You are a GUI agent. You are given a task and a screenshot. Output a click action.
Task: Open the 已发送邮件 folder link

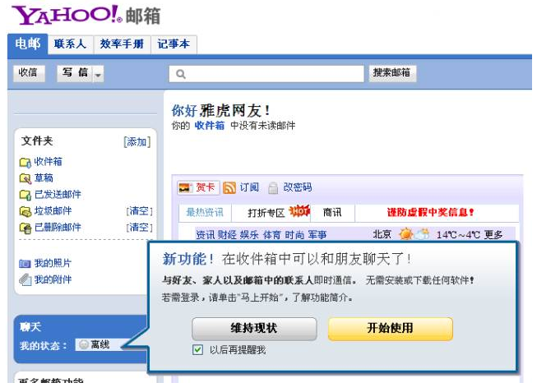[58, 195]
